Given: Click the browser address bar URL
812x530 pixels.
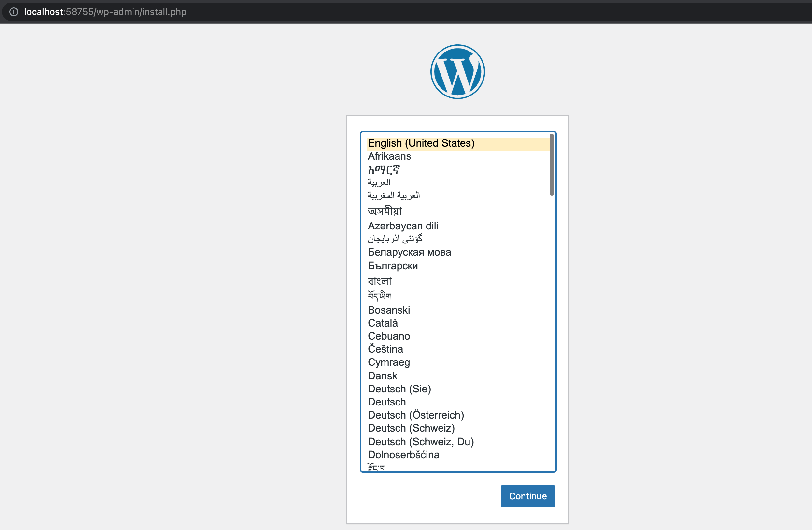Looking at the screenshot, I should (105, 12).
